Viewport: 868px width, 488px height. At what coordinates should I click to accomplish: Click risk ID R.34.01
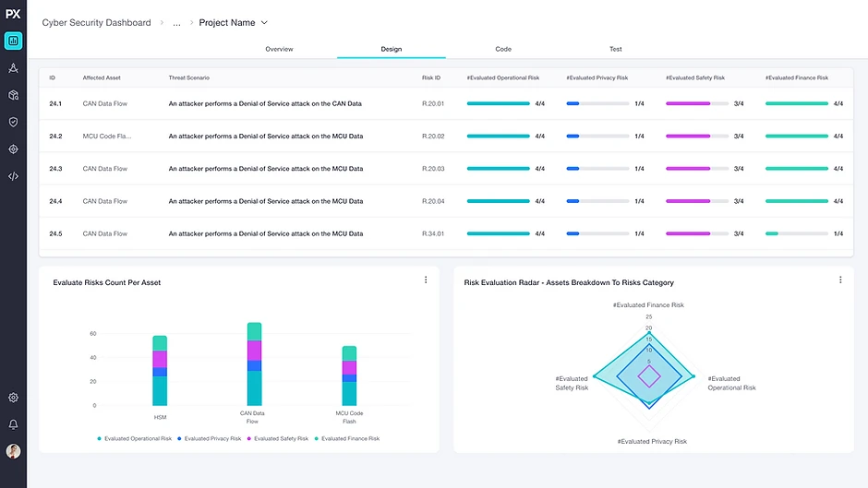click(x=433, y=234)
